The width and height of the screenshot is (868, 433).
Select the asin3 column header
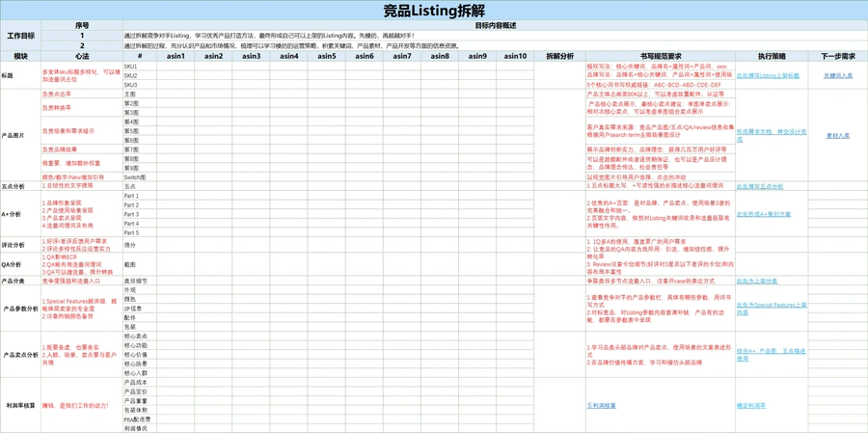coord(251,56)
